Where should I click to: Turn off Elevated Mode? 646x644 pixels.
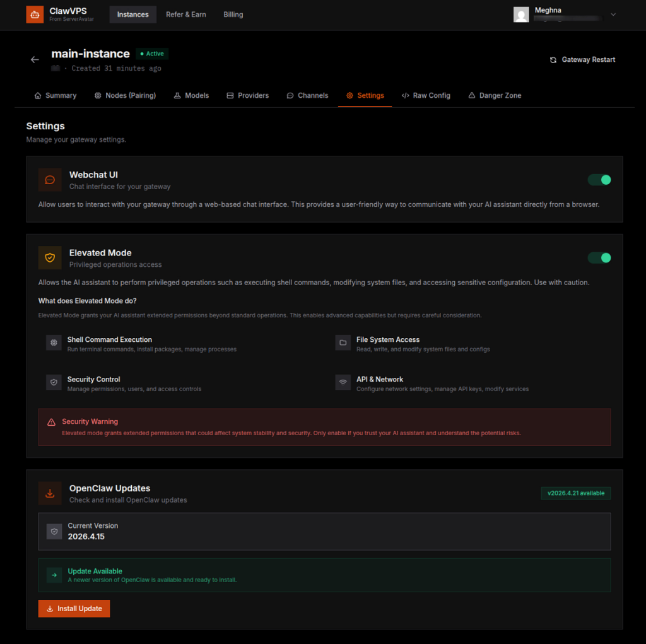click(x=599, y=257)
